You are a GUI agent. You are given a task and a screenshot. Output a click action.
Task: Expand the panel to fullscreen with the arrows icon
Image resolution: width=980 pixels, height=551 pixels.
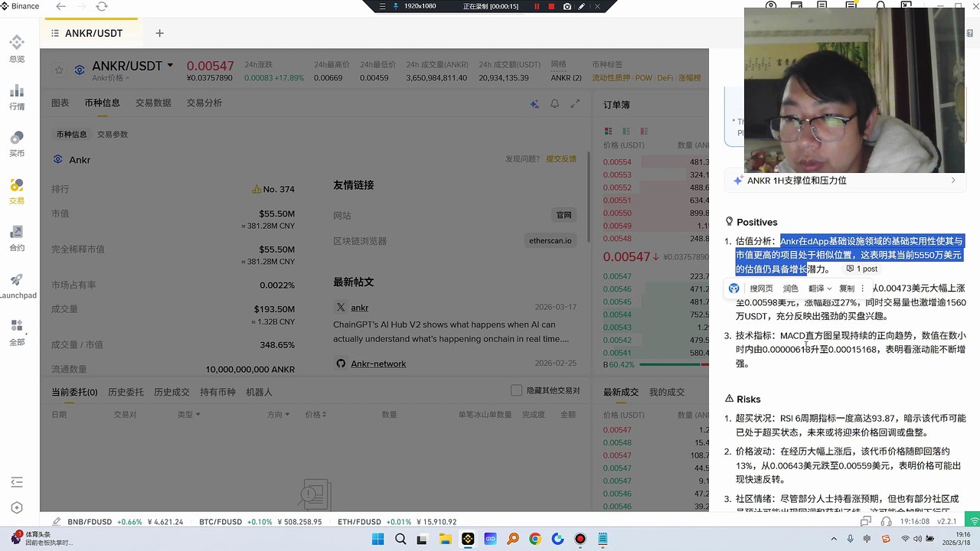coord(575,103)
